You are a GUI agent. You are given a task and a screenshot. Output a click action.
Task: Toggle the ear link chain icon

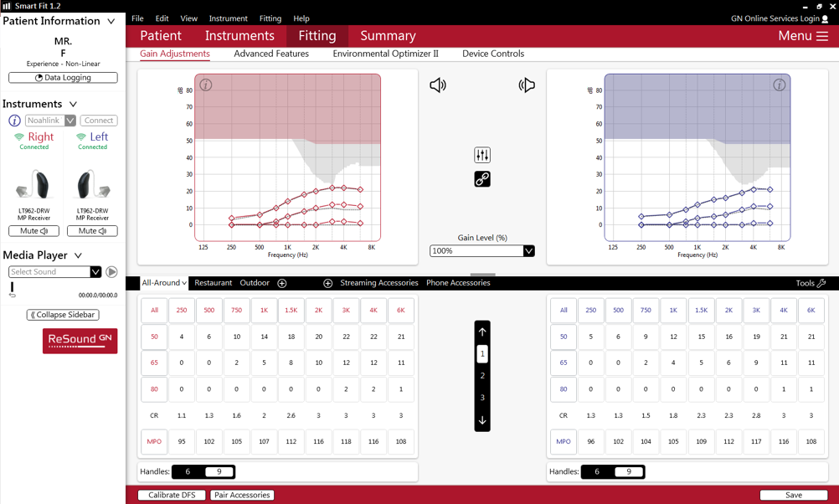(482, 178)
